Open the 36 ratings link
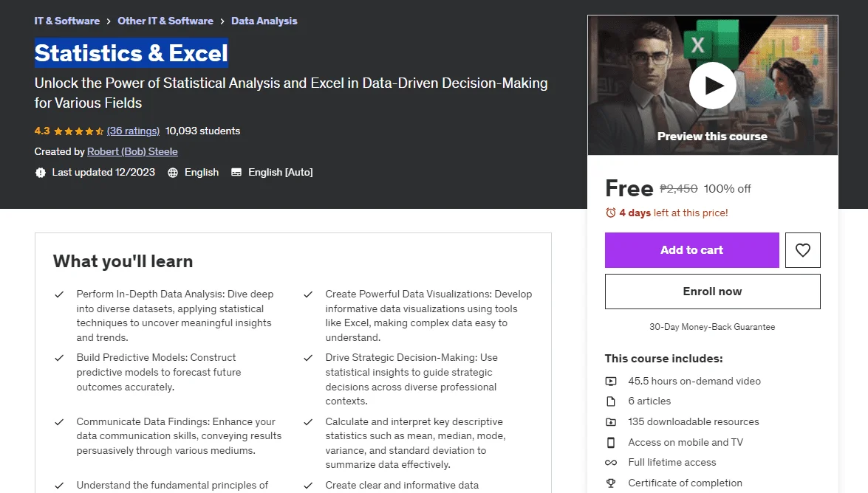Image resolution: width=868 pixels, height=493 pixels. tap(133, 131)
